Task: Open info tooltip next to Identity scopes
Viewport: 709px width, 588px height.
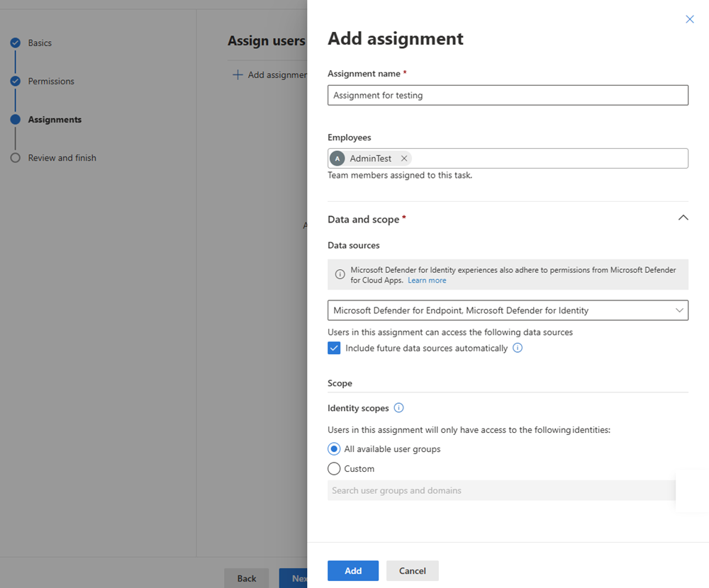Action: (398, 407)
